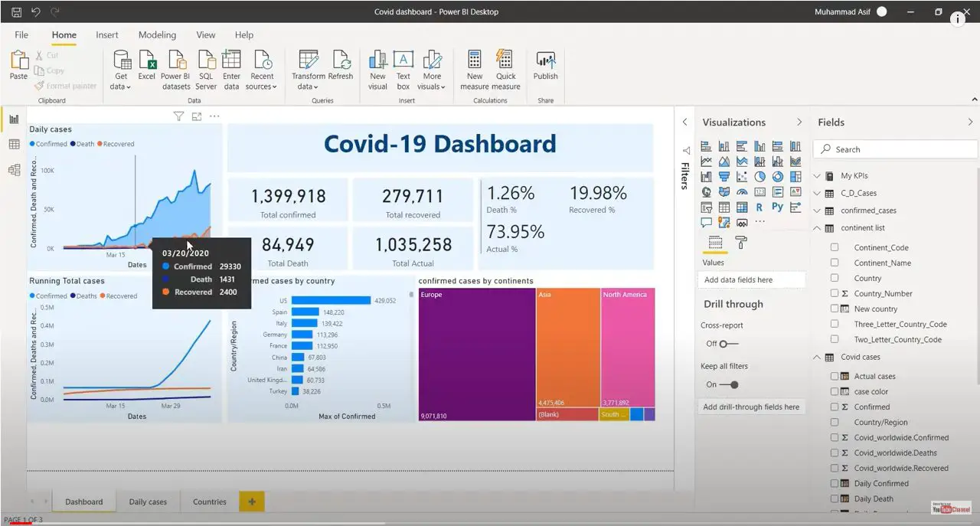This screenshot has width=980, height=526.
Task: Click Publish in the ribbon
Action: click(x=546, y=67)
